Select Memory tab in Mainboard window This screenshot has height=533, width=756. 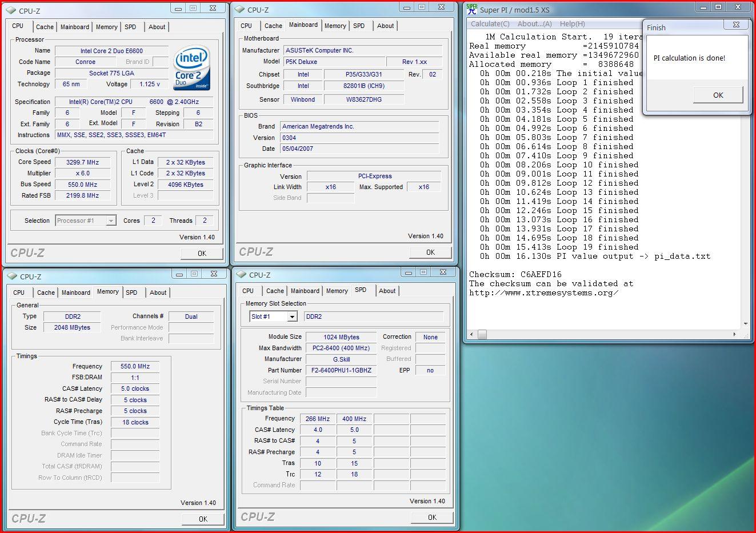tap(335, 26)
